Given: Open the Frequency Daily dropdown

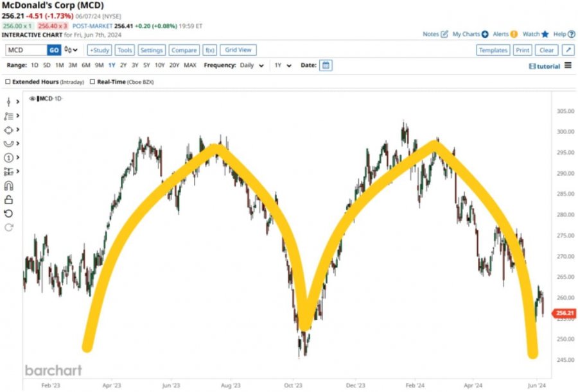Looking at the screenshot, I should pyautogui.click(x=252, y=65).
